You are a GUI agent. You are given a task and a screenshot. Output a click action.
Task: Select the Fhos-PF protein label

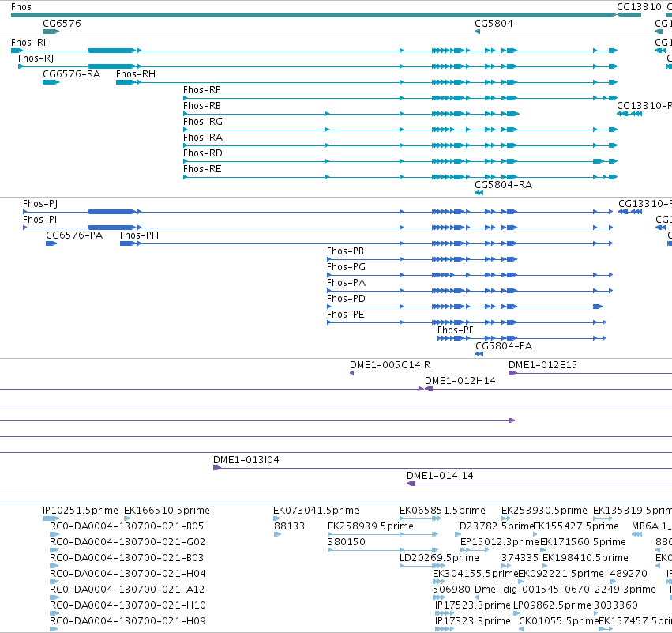pos(456,330)
